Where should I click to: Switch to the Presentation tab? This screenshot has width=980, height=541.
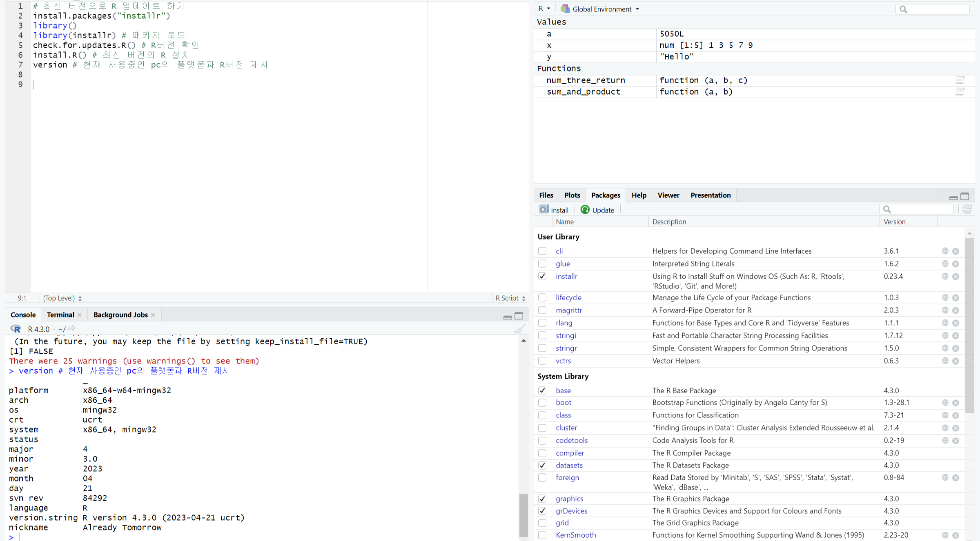[710, 195]
